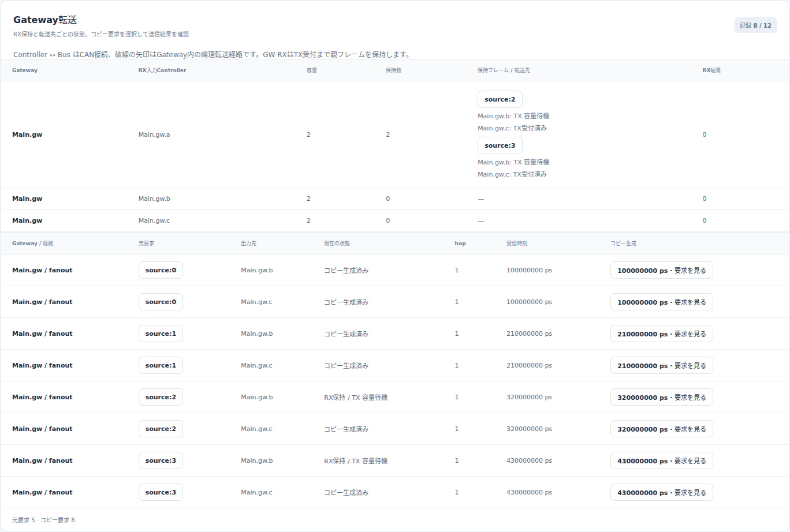Select source:1 chip in the Main.gw.b fanout row
Image resolution: width=790 pixels, height=532 pixels.
click(x=161, y=334)
